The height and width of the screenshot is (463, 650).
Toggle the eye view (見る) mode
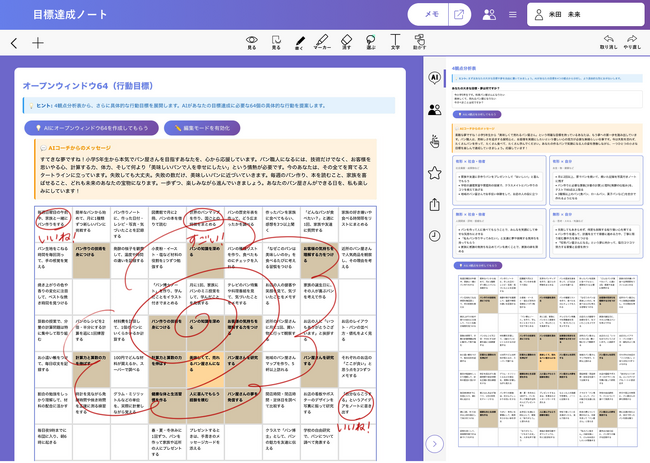tap(251, 42)
